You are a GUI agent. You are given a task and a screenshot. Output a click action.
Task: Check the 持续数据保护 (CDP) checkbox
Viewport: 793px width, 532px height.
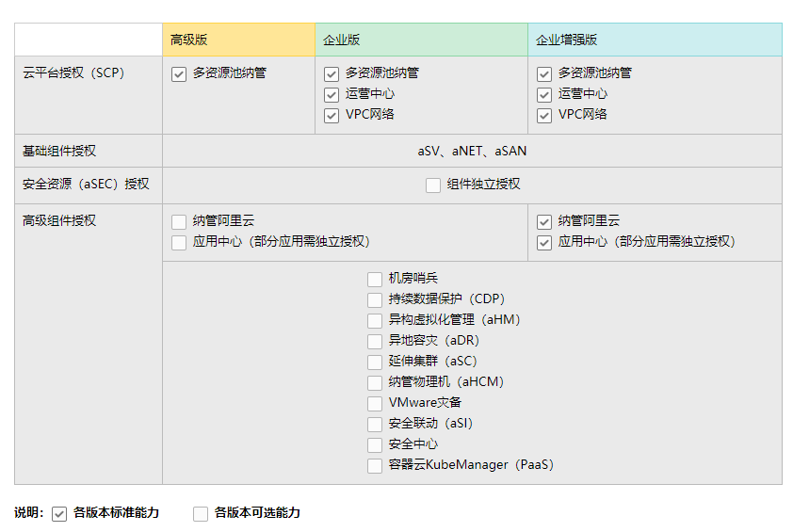[x=375, y=299]
